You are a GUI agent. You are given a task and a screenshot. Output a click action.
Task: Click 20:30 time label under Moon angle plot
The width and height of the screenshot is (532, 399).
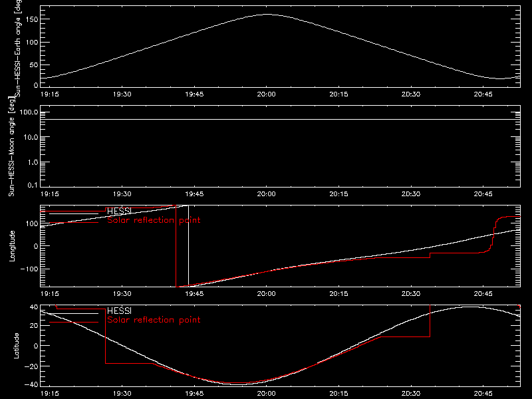411,194
